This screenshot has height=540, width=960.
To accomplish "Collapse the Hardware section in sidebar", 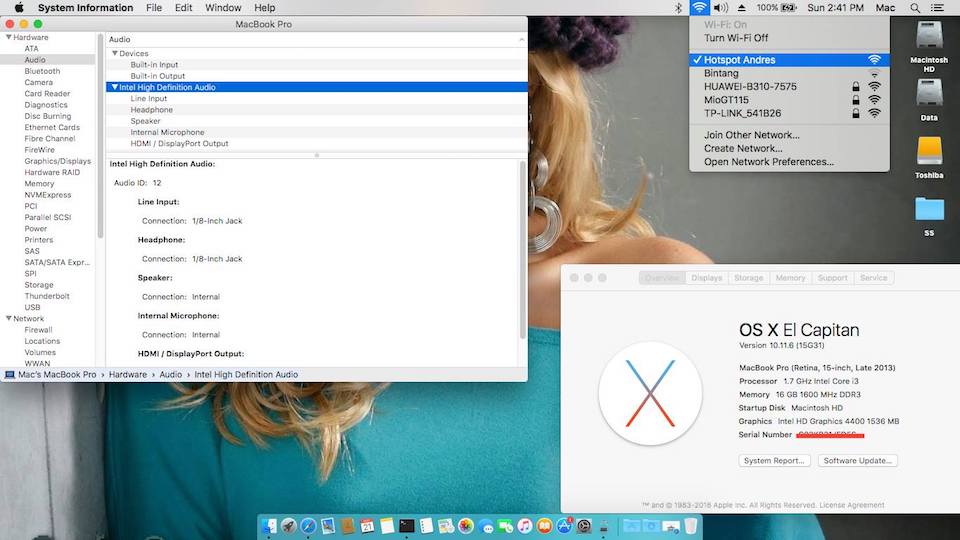I will (x=9, y=37).
